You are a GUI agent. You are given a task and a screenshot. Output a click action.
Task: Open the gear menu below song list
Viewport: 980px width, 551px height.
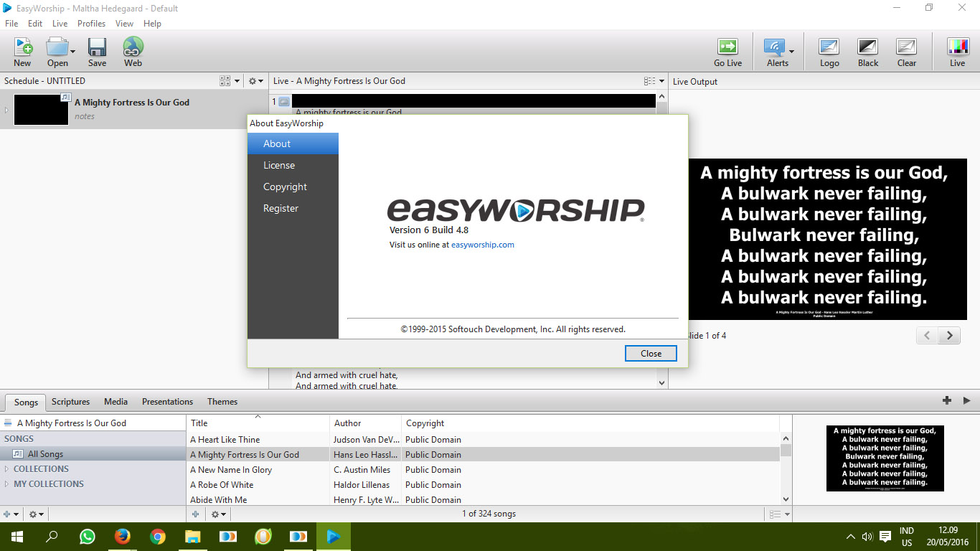(219, 514)
